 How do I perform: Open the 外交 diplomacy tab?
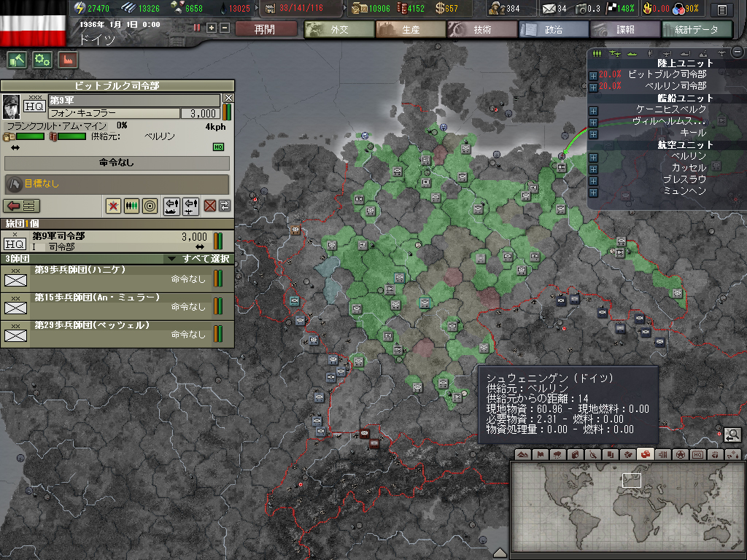[339, 29]
